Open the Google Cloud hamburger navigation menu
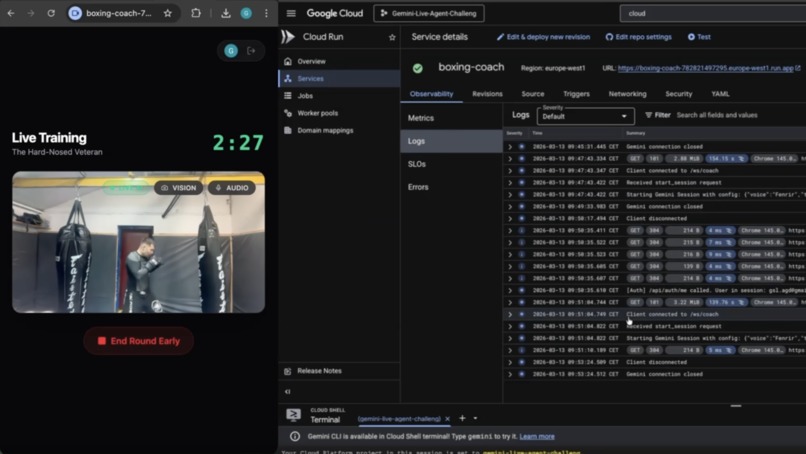The height and width of the screenshot is (454, 806). pos(291,13)
